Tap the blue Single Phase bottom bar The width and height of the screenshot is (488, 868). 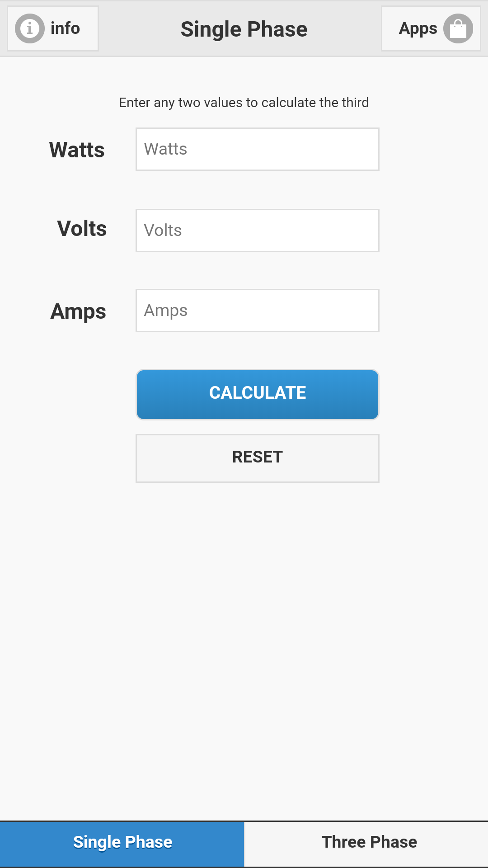(x=122, y=842)
